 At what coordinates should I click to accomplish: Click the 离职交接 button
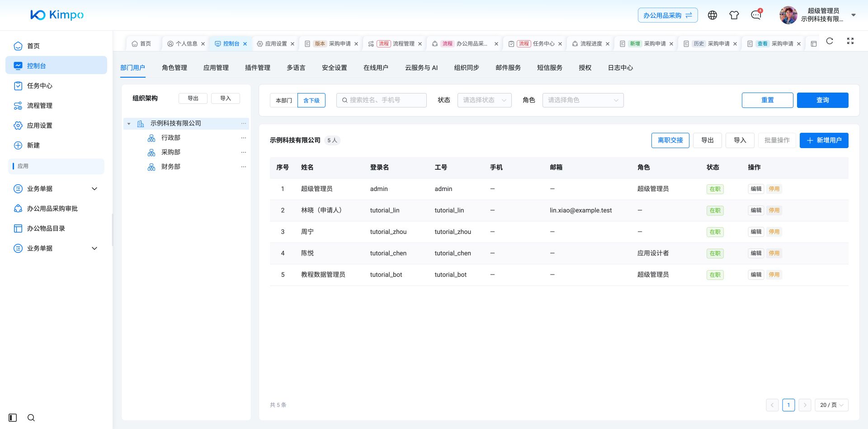tap(670, 140)
